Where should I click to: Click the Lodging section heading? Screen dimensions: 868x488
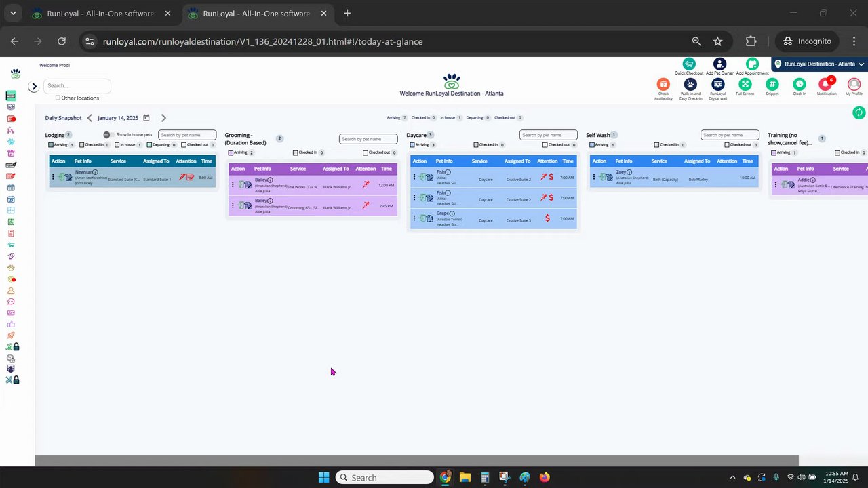point(55,136)
